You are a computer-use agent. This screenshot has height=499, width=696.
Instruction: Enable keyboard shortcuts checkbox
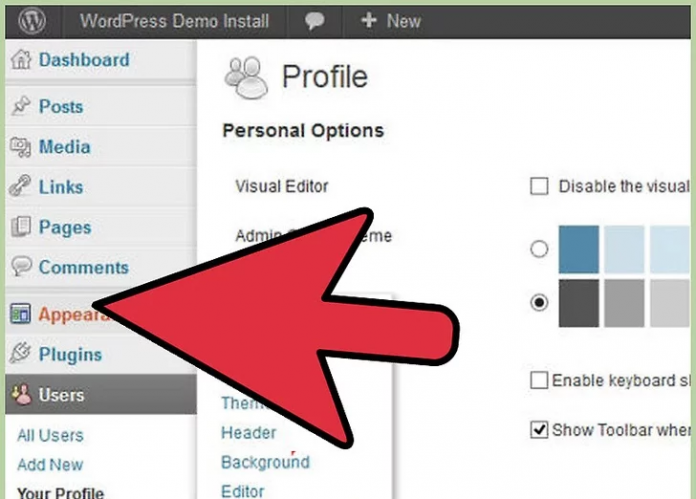[x=539, y=380]
